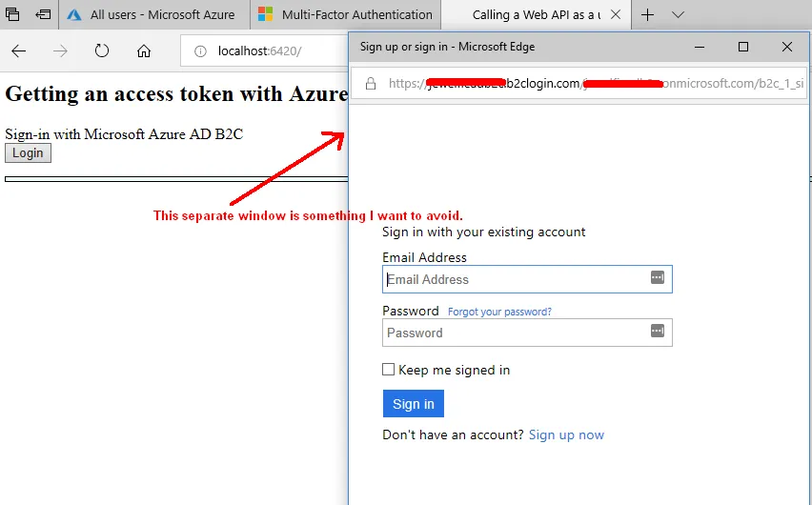This screenshot has width=812, height=505.
Task: Tick Keep me signed in checkbox
Action: (x=389, y=370)
